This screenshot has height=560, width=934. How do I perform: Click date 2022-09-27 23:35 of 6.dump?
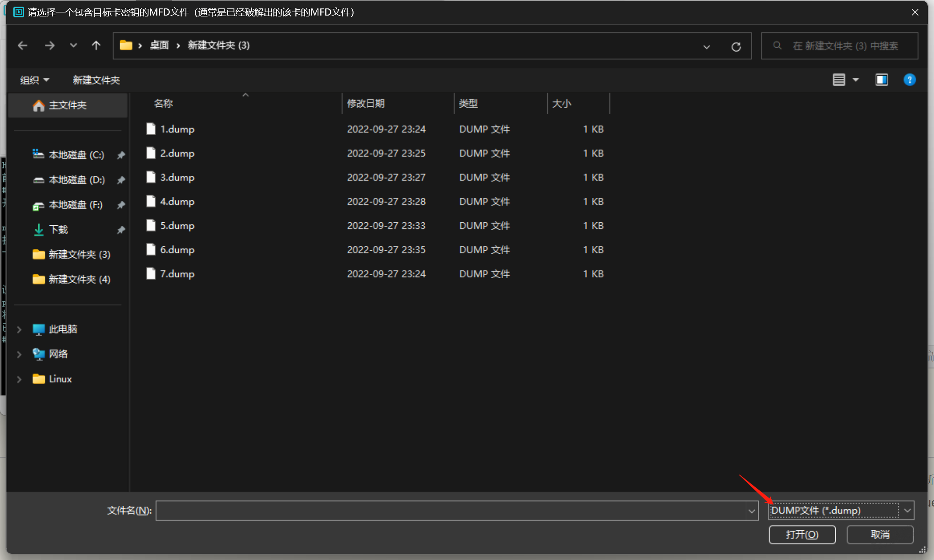(x=386, y=250)
